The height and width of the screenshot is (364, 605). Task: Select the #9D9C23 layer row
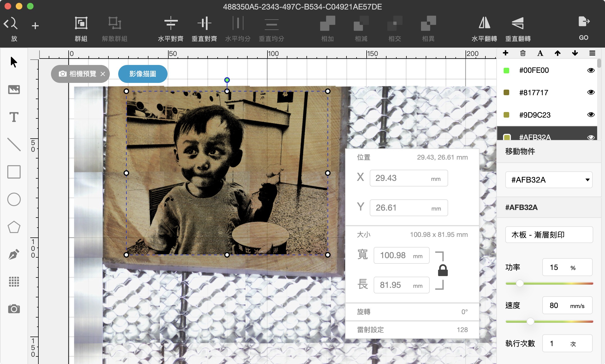coord(535,115)
